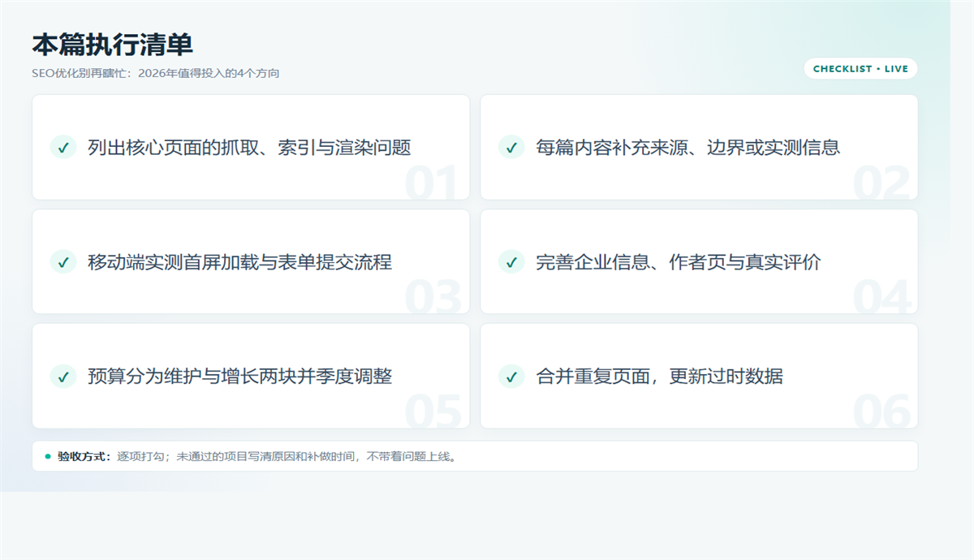Click the 验收方式 label in the footer note
The image size is (974, 560).
(84, 456)
